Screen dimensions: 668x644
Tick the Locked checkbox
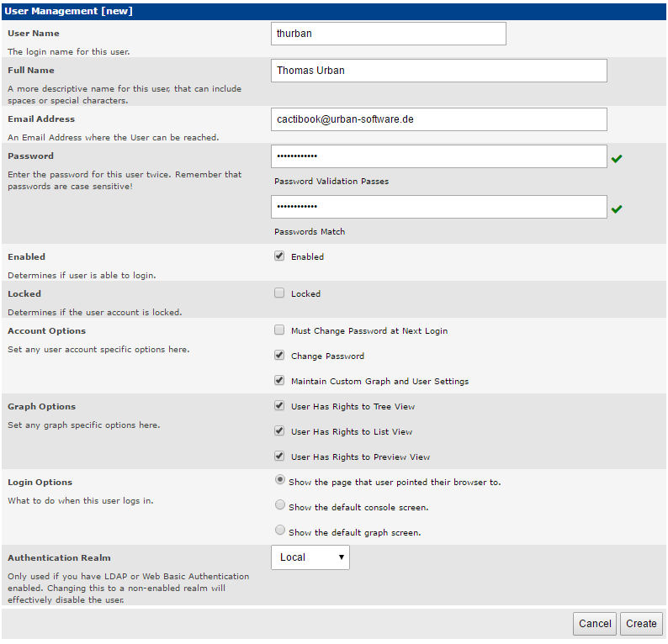(279, 293)
